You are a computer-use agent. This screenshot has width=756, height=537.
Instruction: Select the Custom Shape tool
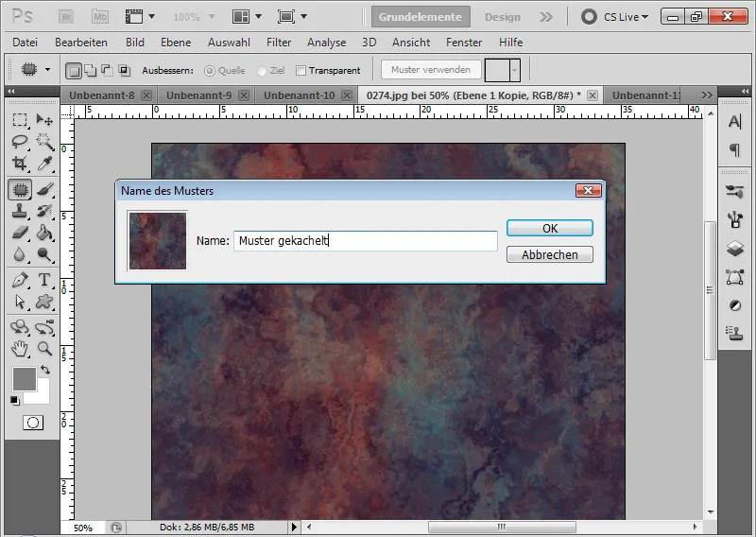44,302
